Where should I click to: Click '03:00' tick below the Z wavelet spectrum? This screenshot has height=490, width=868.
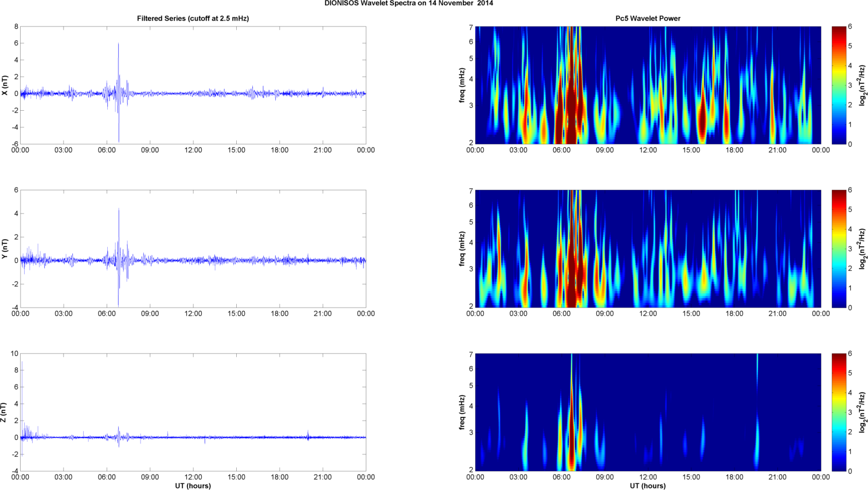click(518, 477)
